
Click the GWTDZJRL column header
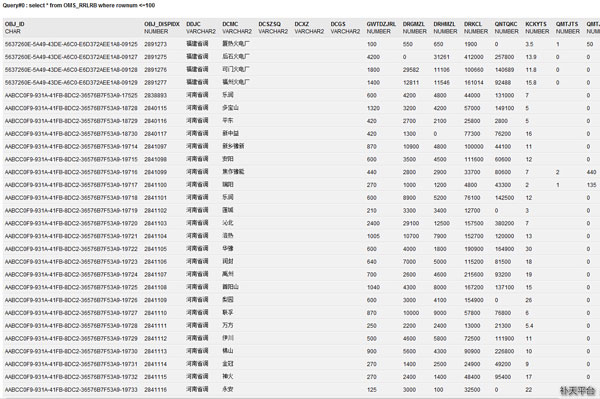pyautogui.click(x=381, y=24)
